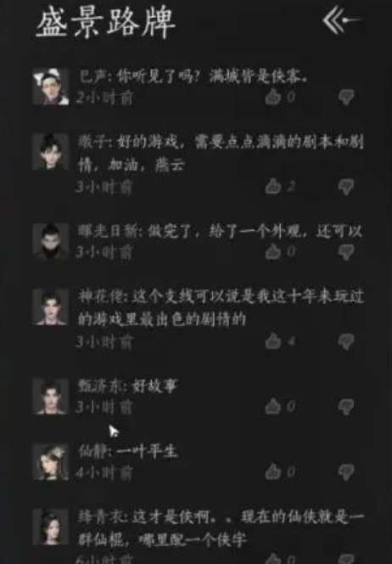Like the 一叶平生 comment
The image size is (392, 564).
pos(272,471)
